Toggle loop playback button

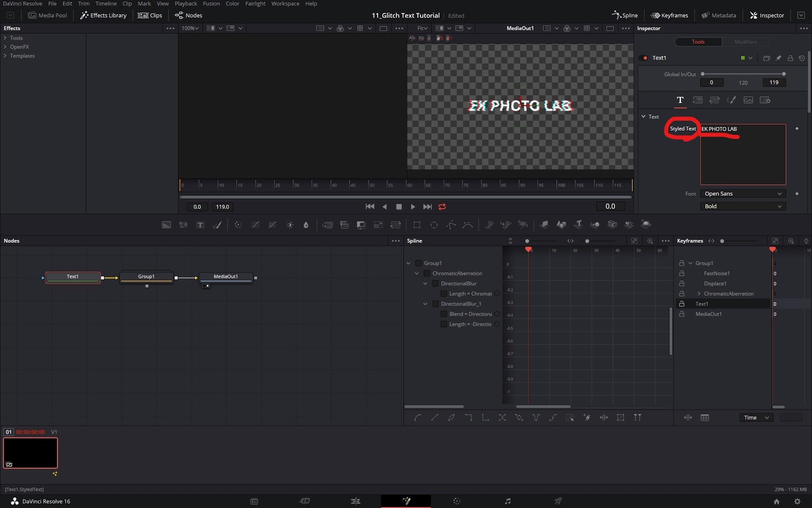tap(442, 207)
